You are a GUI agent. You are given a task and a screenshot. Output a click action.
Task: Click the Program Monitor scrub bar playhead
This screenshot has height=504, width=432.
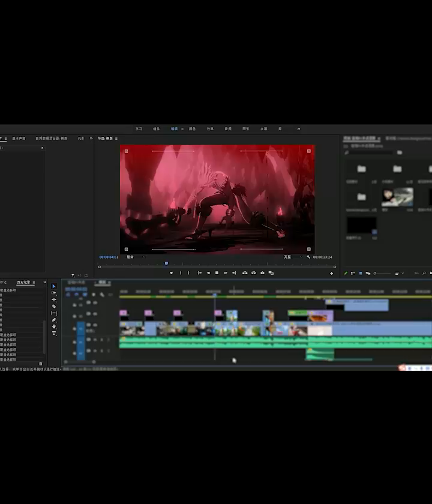coord(166,263)
